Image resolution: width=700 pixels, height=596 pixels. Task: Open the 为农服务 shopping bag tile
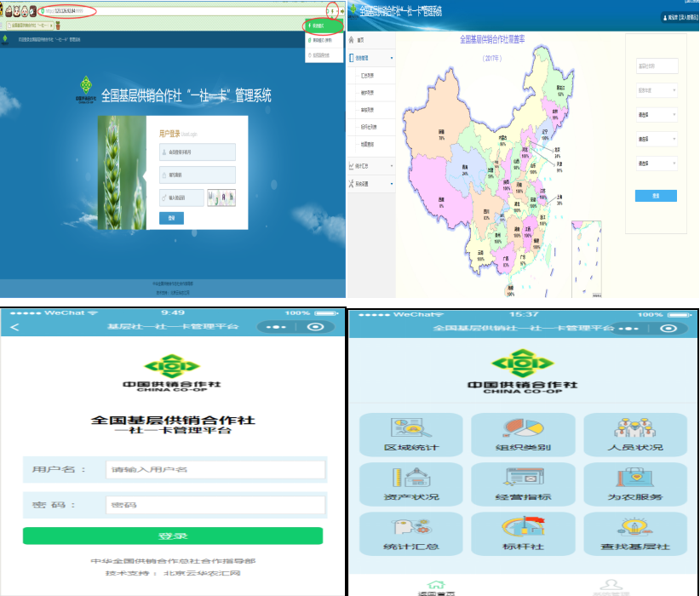click(x=635, y=484)
